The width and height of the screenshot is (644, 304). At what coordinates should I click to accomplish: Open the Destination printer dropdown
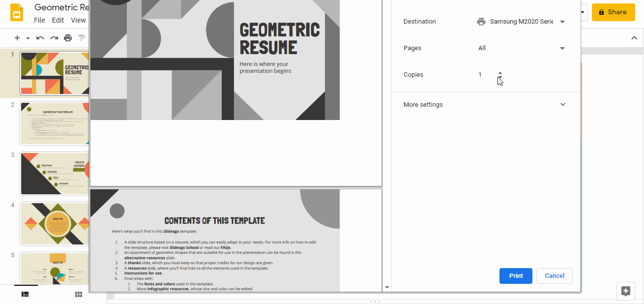point(562,21)
